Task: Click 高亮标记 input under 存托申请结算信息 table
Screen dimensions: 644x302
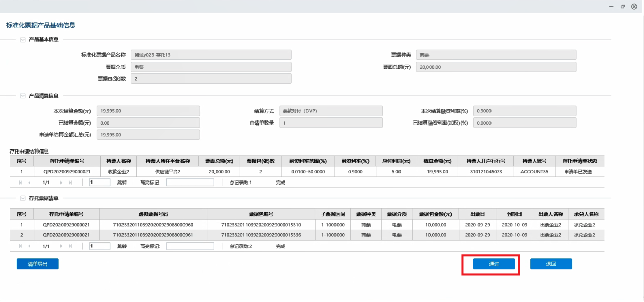Action: pos(190,182)
